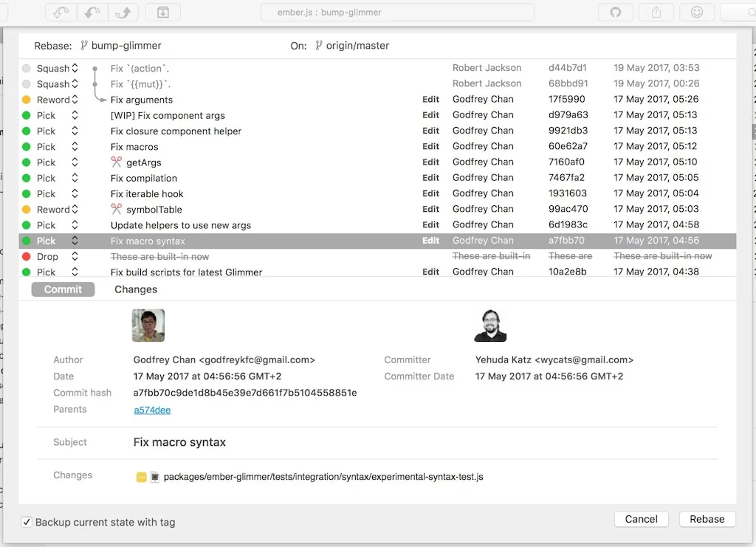
Task: Click the snapshot tray icon in the toolbar
Action: [x=162, y=12]
